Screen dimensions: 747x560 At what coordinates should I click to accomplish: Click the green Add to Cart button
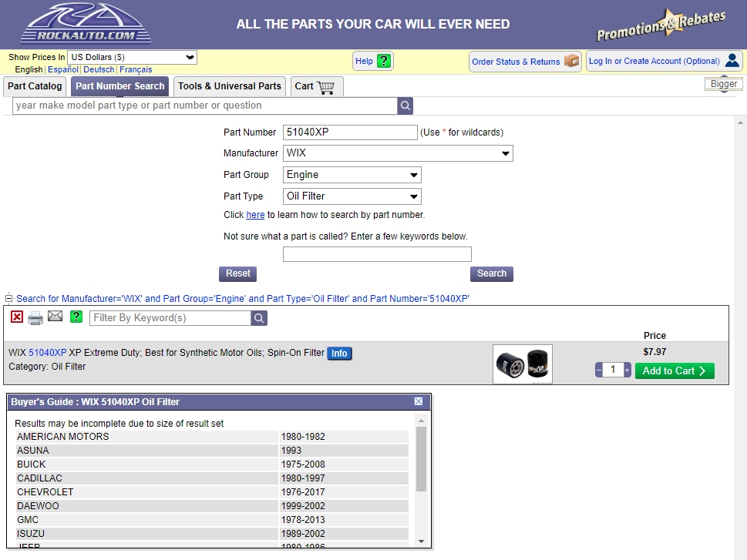(x=675, y=371)
